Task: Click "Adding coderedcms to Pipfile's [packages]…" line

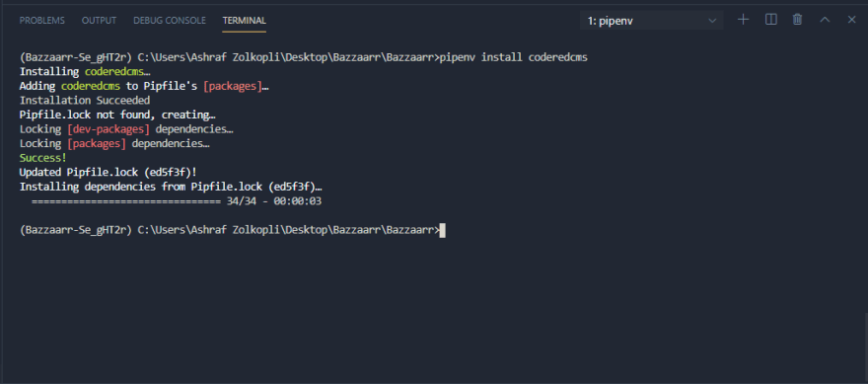Action: [144, 87]
